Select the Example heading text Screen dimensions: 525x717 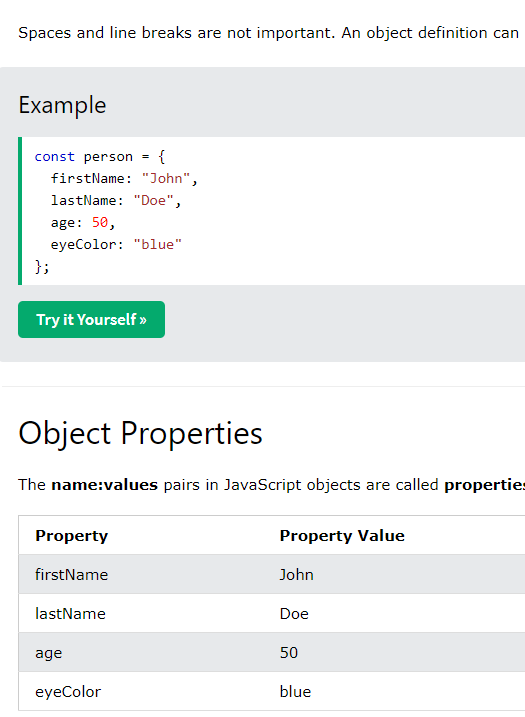62,106
